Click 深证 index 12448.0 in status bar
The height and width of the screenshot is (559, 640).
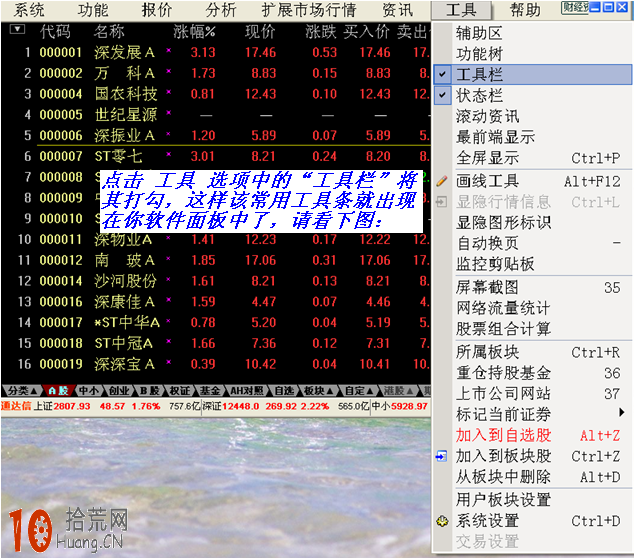pos(231,406)
